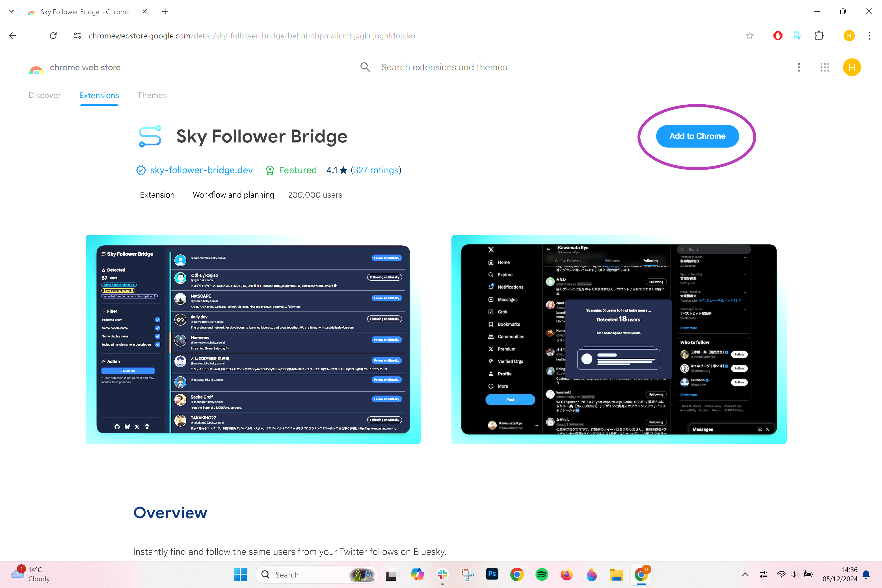Bookmark this page with the star icon

[749, 36]
